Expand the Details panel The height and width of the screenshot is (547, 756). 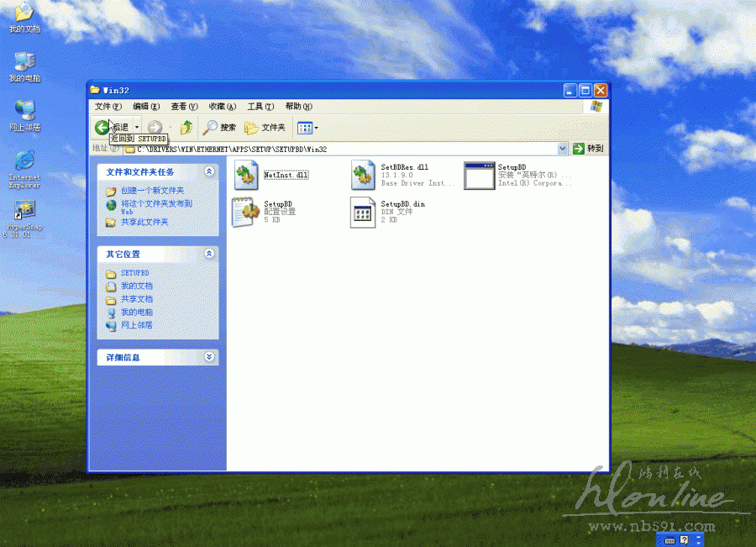pyautogui.click(x=209, y=357)
